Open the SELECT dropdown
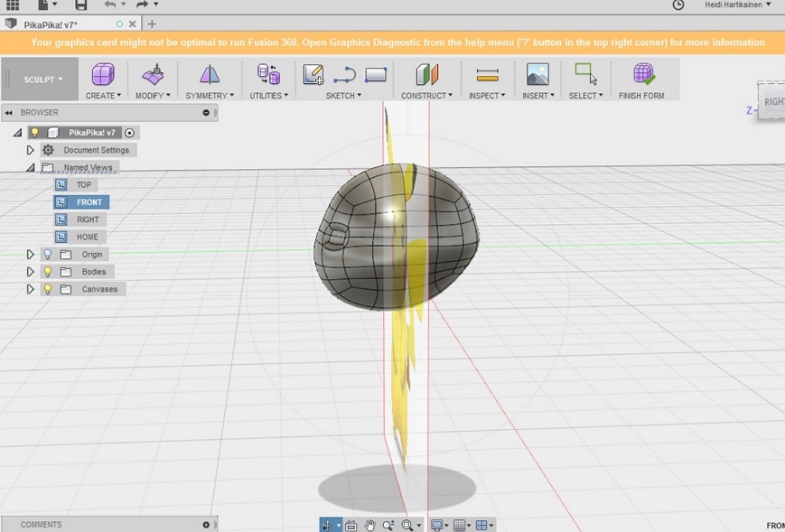 (x=585, y=96)
